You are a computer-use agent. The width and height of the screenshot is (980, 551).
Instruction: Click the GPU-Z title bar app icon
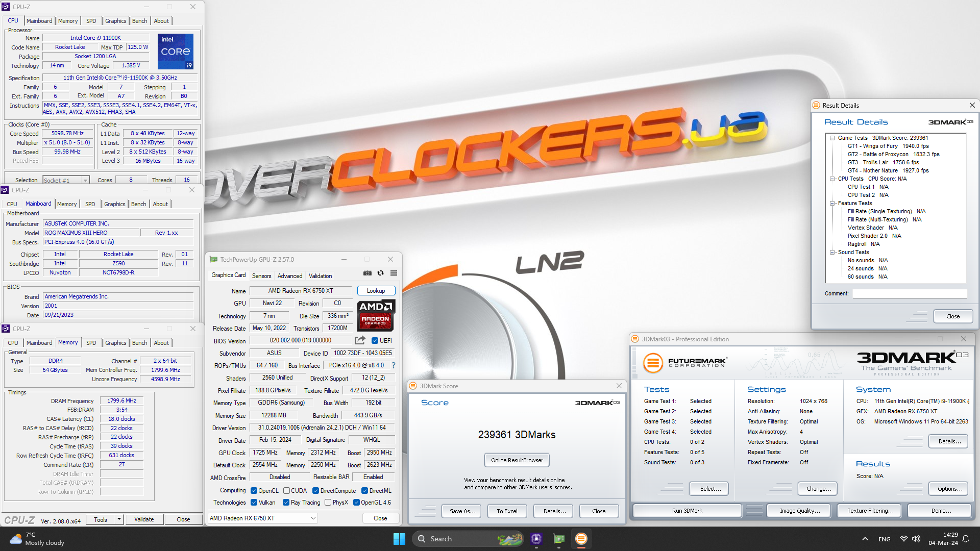tap(214, 260)
